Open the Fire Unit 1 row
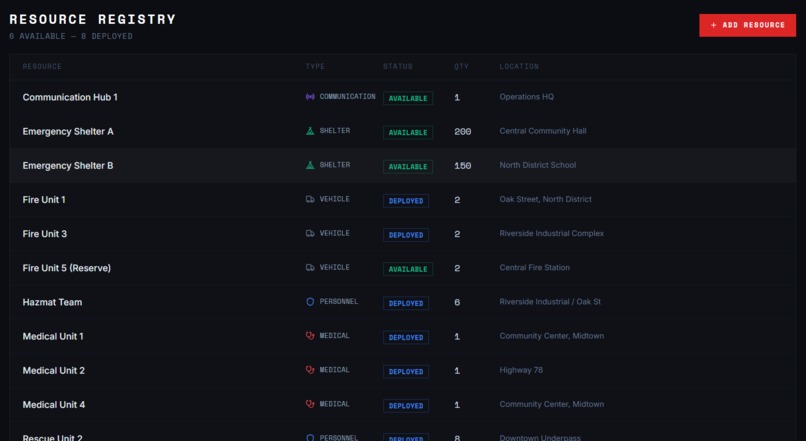This screenshot has width=806, height=441. 402,199
